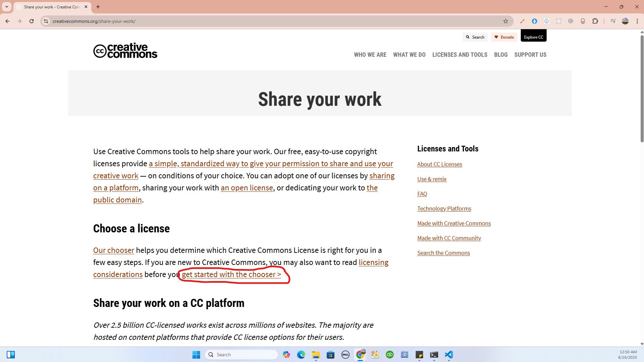Screen dimensions: 644x362
Task: Open the widgets panel icon
Action: pyautogui.click(x=11, y=355)
